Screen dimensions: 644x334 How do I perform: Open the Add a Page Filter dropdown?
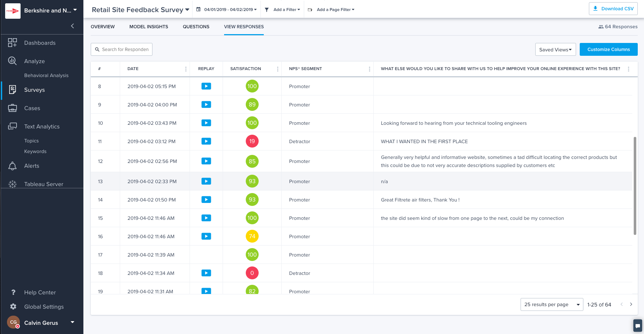coord(335,10)
